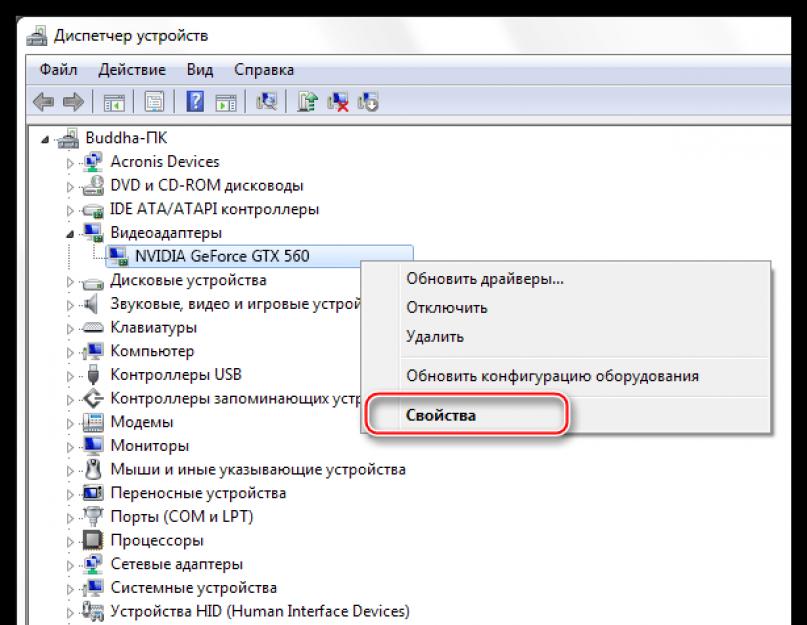Expand the Системные устройства node

[70, 588]
